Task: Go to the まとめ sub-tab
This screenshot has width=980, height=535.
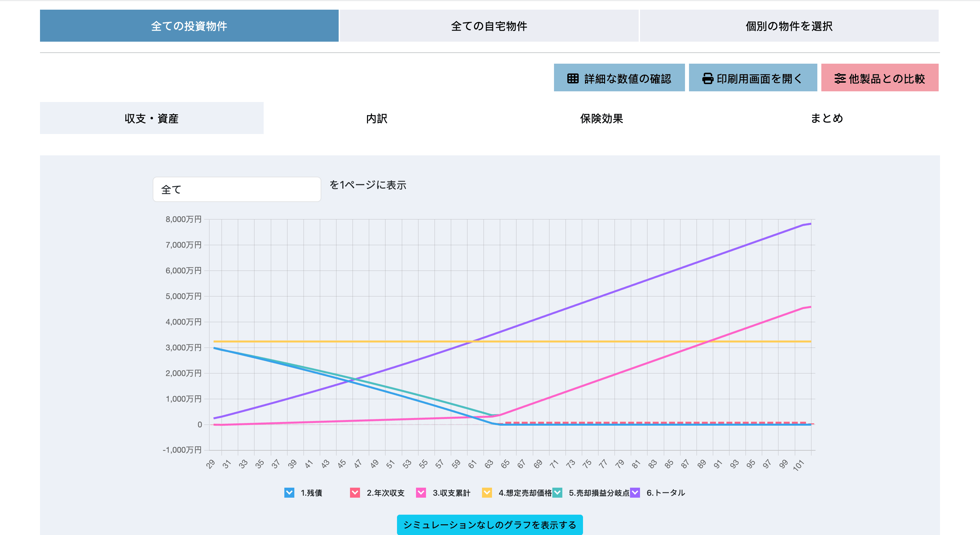Action: point(827,118)
